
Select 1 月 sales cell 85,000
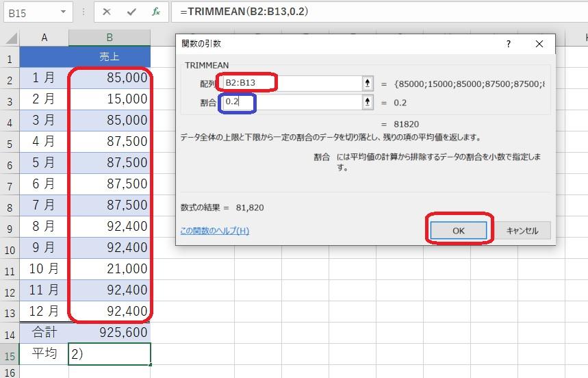click(x=110, y=78)
